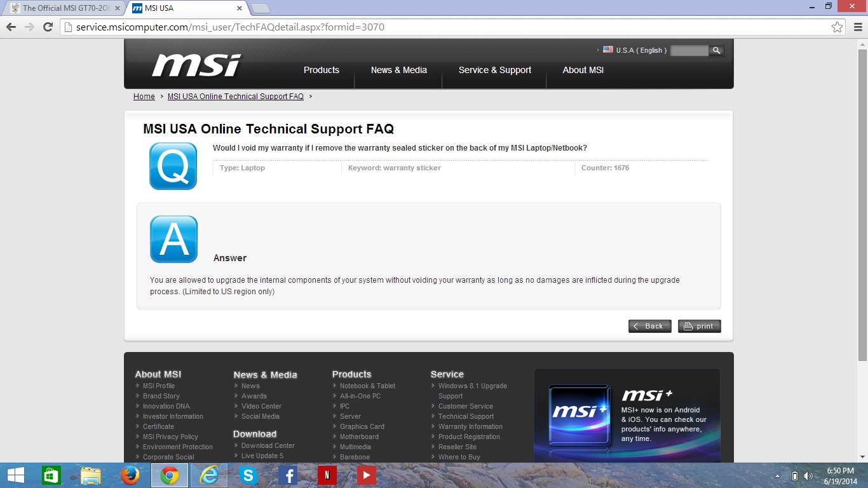
Task: Close The Official MSI GT70 tab
Action: (x=118, y=8)
